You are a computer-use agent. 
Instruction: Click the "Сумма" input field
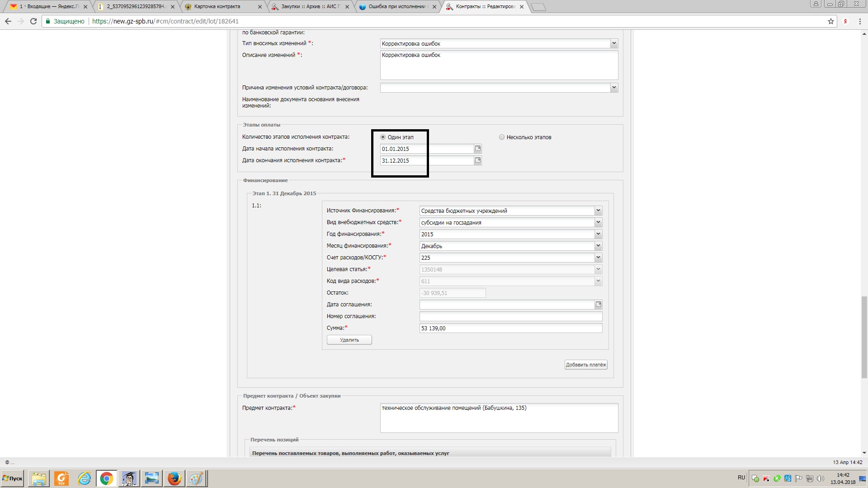tap(510, 328)
